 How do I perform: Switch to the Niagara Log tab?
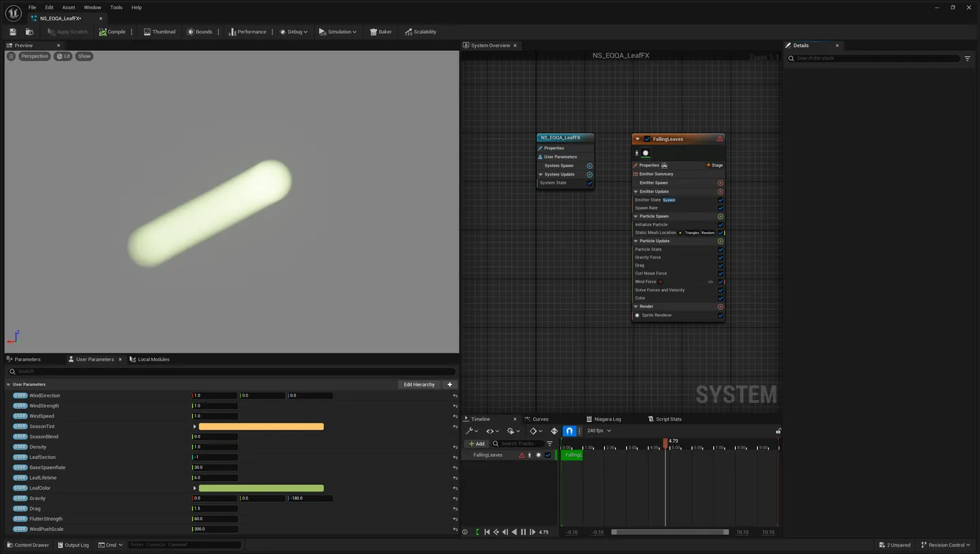tap(604, 419)
